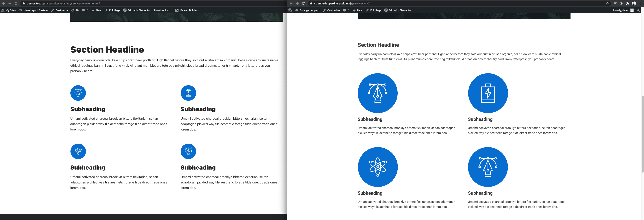Open Neve Layout System site menu

point(33,10)
